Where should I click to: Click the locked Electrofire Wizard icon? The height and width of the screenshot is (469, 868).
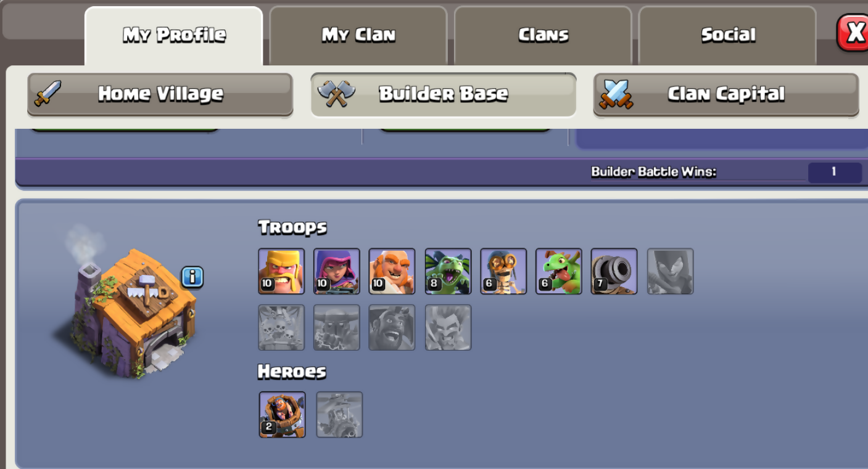click(x=448, y=327)
